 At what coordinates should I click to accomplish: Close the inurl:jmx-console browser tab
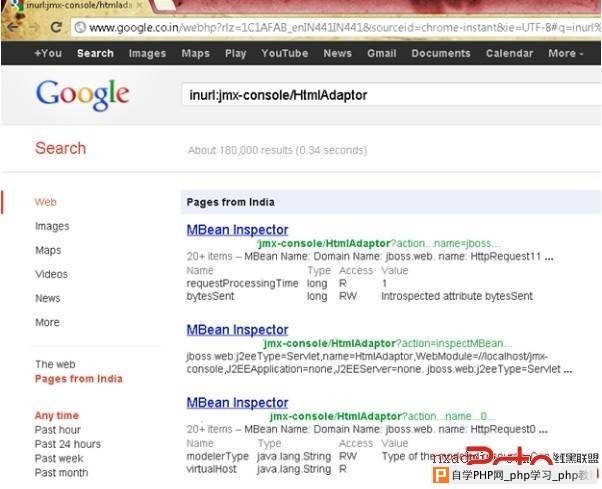coord(140,5)
